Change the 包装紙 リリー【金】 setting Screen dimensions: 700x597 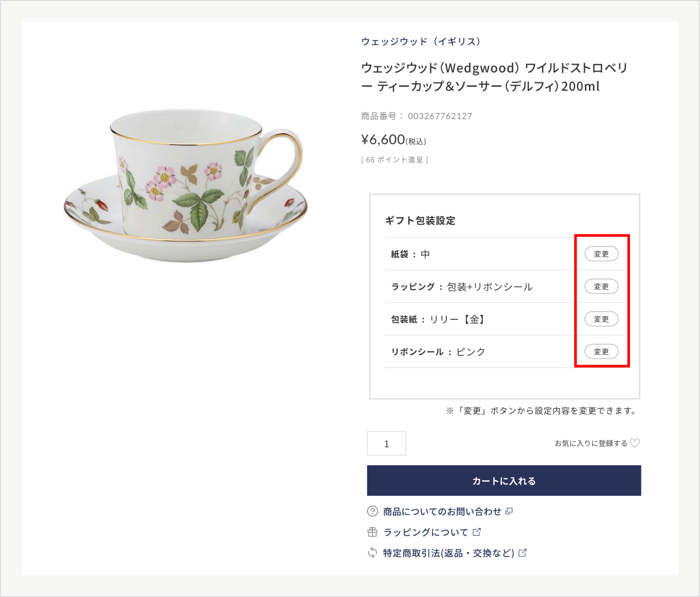coord(601,319)
